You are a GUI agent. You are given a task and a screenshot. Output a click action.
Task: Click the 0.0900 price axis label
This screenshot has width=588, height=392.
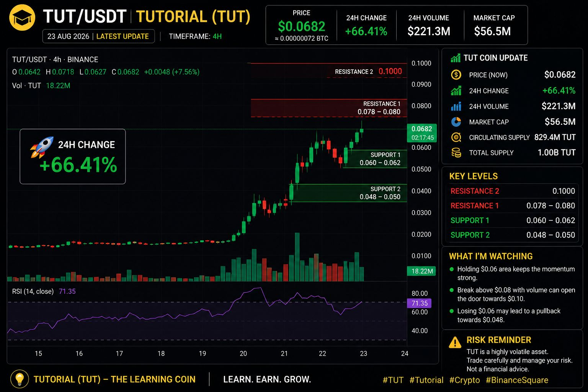coord(421,84)
